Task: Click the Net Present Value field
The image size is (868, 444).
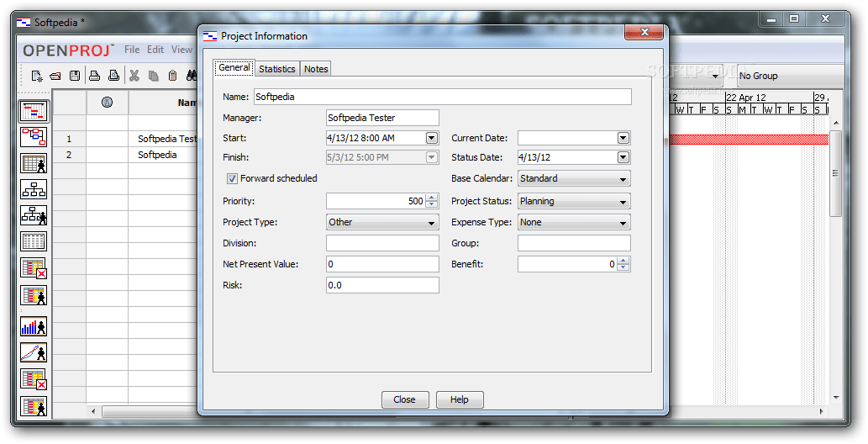Action: 382,264
